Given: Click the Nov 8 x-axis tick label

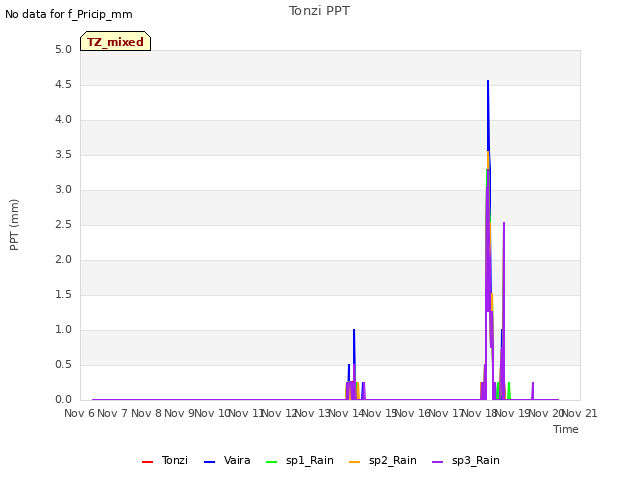Looking at the screenshot, I should (146, 413).
